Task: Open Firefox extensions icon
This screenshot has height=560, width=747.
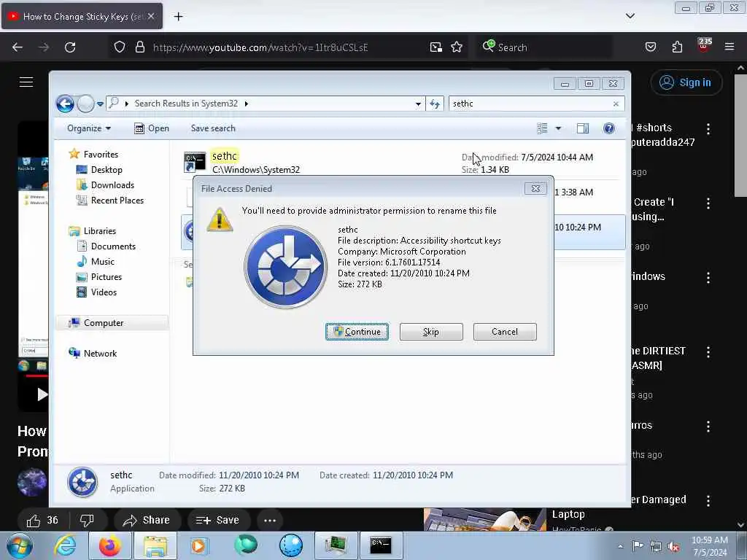Action: tap(677, 47)
